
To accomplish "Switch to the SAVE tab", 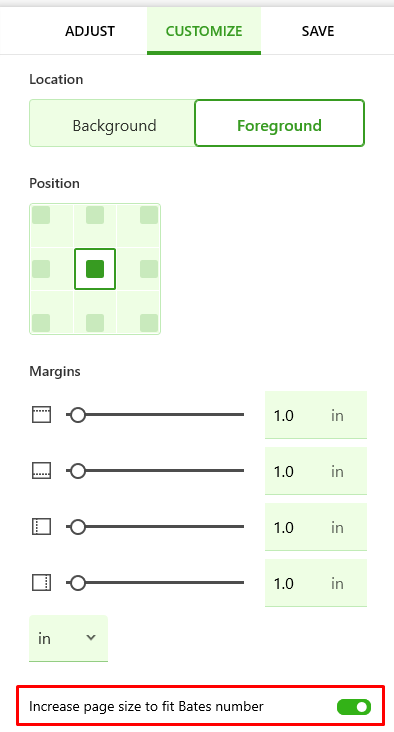I will (317, 31).
